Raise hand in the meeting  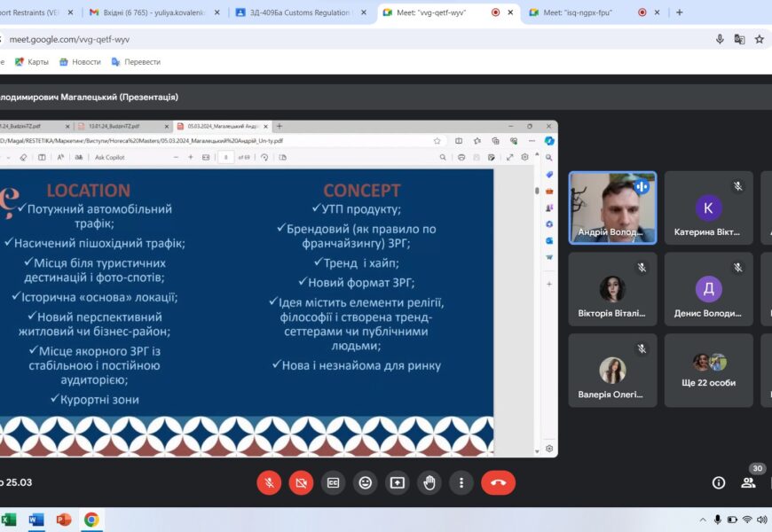(x=429, y=482)
